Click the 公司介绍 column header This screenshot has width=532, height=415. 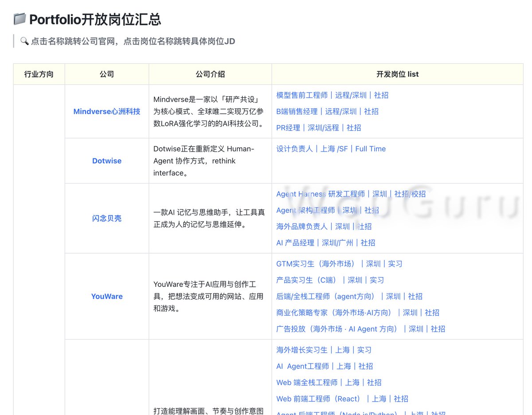point(210,74)
